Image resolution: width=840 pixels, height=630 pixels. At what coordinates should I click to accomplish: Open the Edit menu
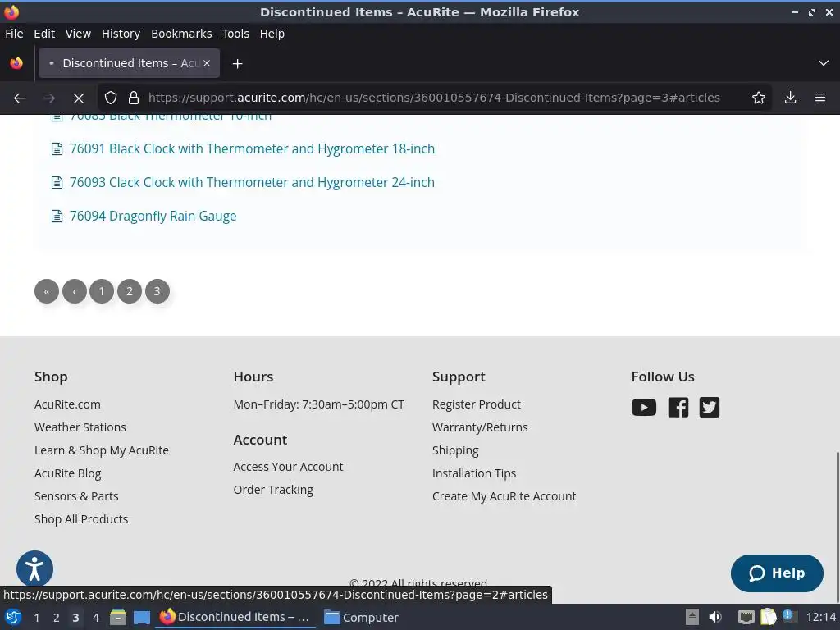[44, 34]
